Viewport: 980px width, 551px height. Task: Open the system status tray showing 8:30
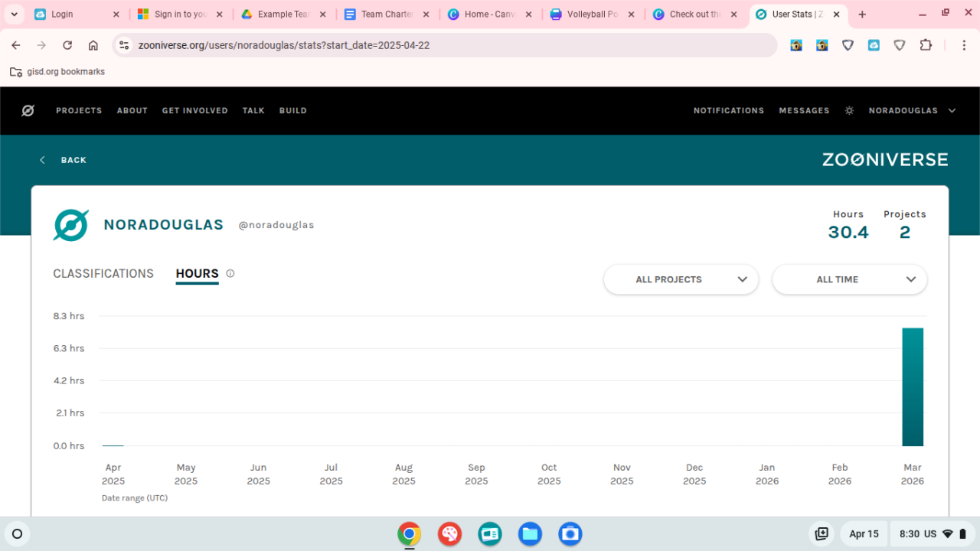(x=933, y=534)
